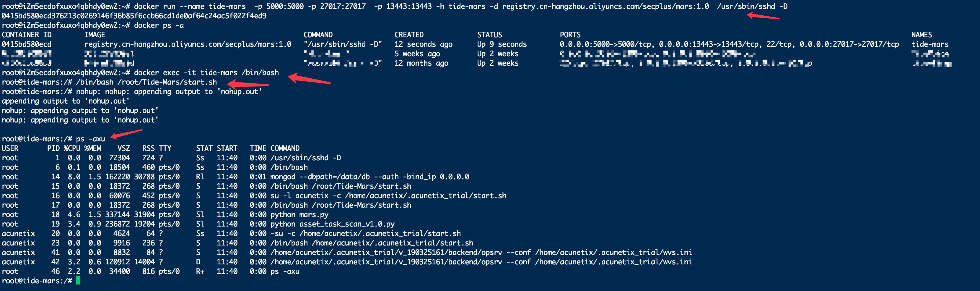The image size is (980, 291).
Task: Click the python mars.py process entry
Action: click(299, 214)
